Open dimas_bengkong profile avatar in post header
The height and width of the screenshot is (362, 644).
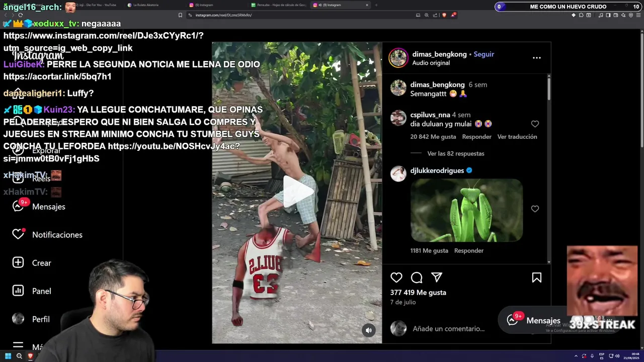point(398,58)
